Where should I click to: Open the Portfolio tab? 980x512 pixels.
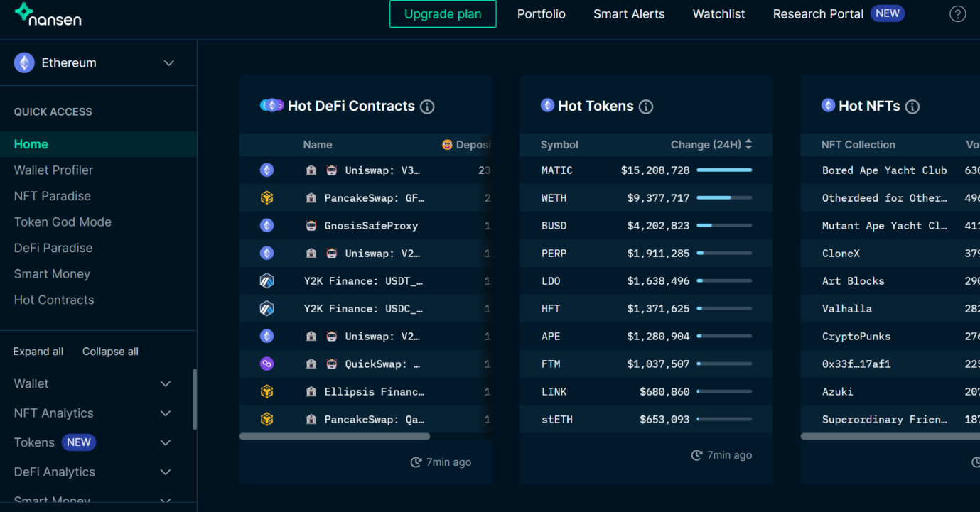[x=541, y=14]
